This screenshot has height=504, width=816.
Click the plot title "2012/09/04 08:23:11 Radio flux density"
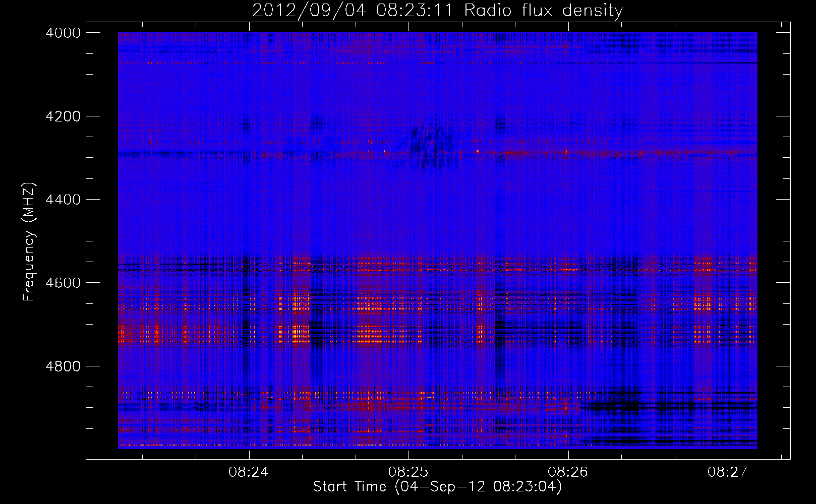(437, 10)
